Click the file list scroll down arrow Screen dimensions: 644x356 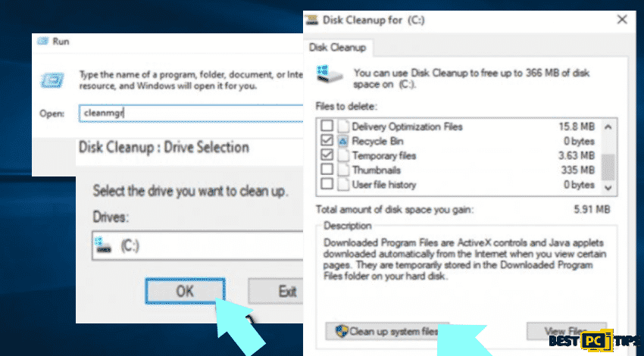(x=608, y=188)
